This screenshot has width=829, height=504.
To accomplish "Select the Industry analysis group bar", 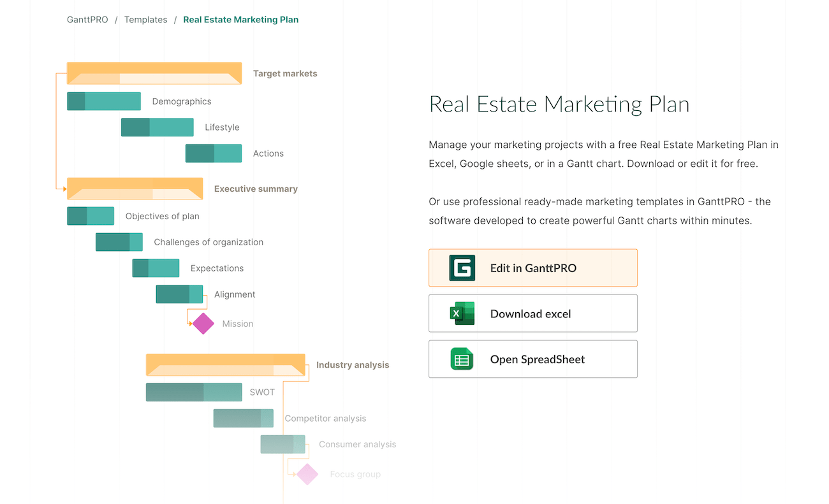I will pos(226,365).
